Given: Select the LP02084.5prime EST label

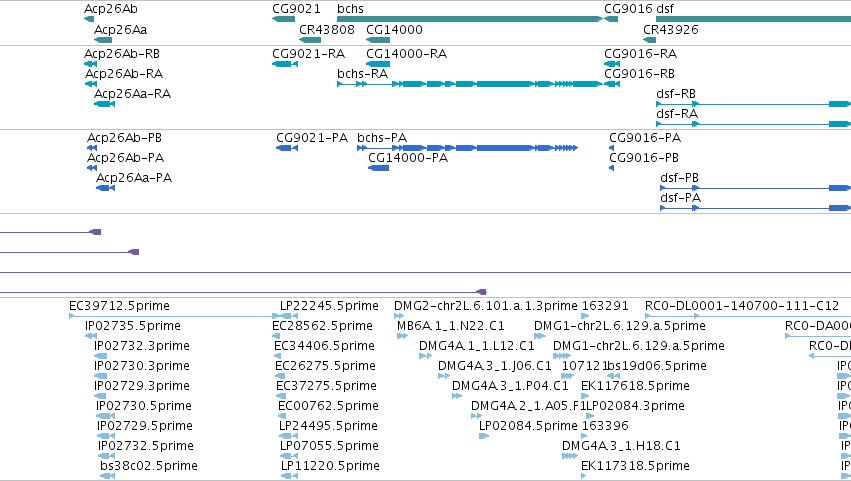Looking at the screenshot, I should coord(528,426).
